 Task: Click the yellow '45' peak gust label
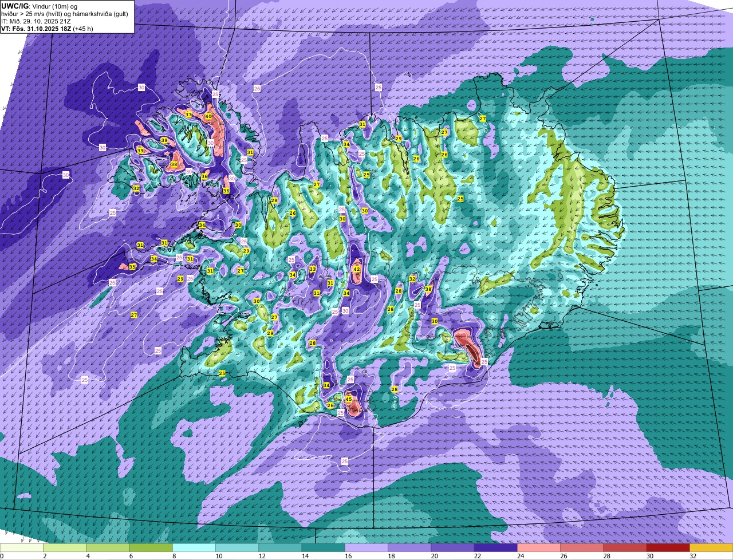point(348,399)
